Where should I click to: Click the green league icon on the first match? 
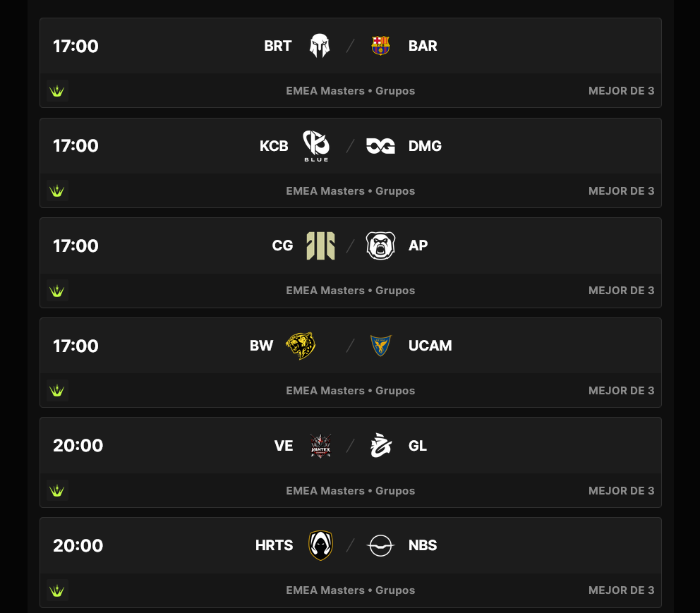coord(57,90)
